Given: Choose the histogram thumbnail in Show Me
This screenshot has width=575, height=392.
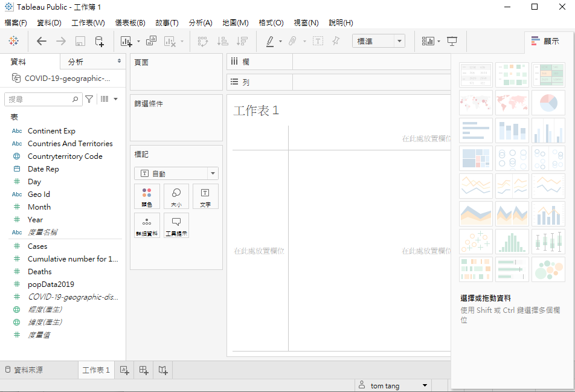Looking at the screenshot, I should pos(512,242).
